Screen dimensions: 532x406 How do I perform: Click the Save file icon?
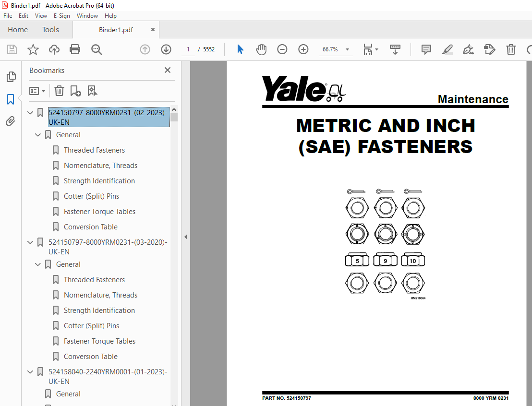click(x=12, y=49)
